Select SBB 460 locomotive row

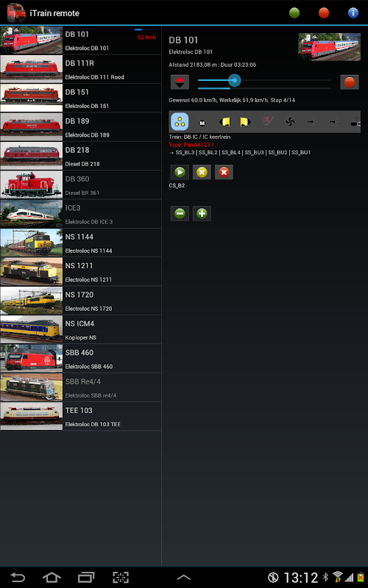coord(81,359)
